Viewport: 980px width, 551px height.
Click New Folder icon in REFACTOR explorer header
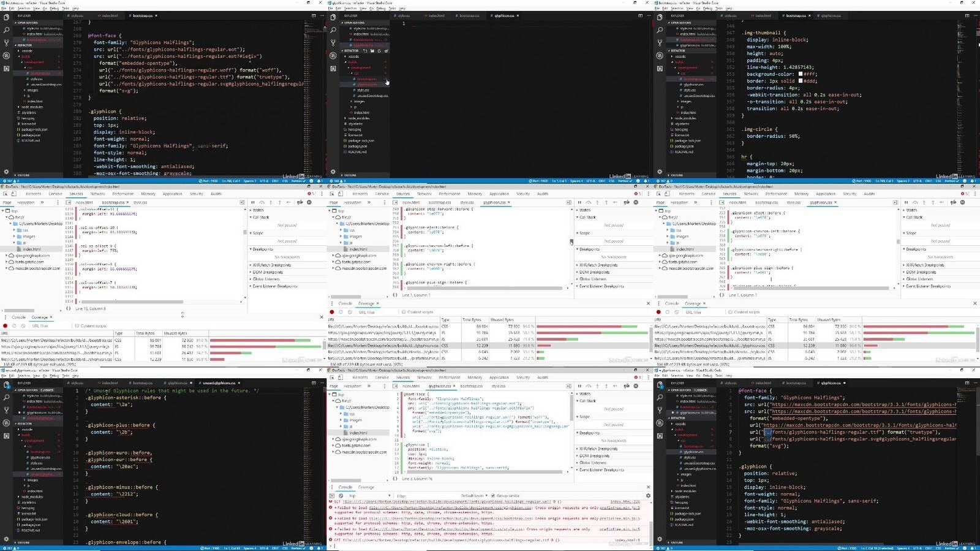point(372,51)
